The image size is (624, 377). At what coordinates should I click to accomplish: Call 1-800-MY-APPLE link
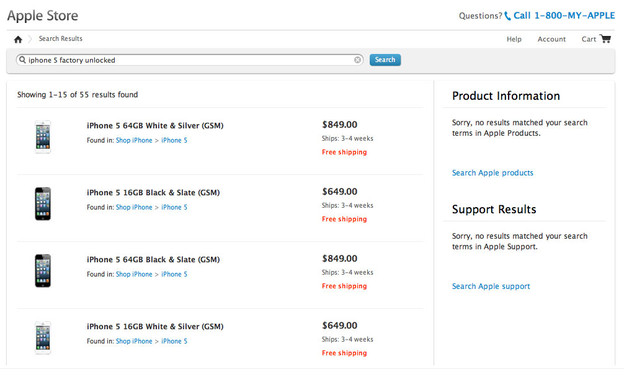[564, 16]
